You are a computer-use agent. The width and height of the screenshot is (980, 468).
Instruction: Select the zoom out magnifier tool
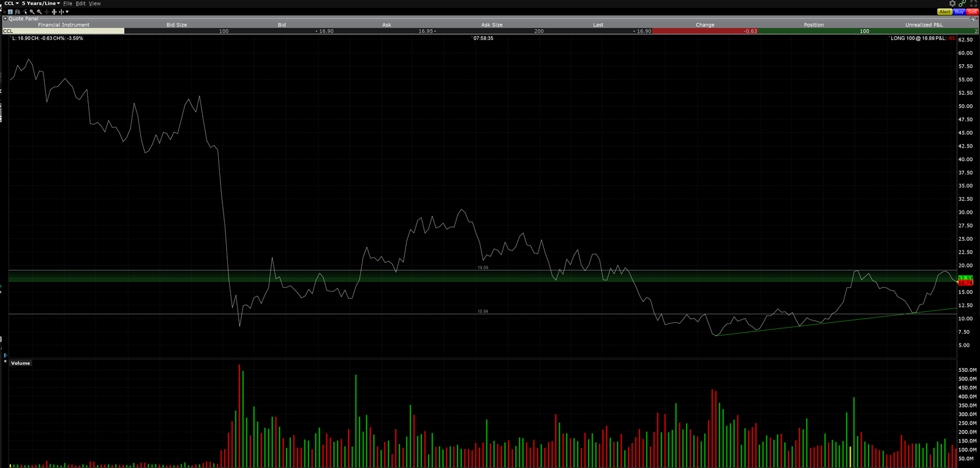click(x=39, y=12)
